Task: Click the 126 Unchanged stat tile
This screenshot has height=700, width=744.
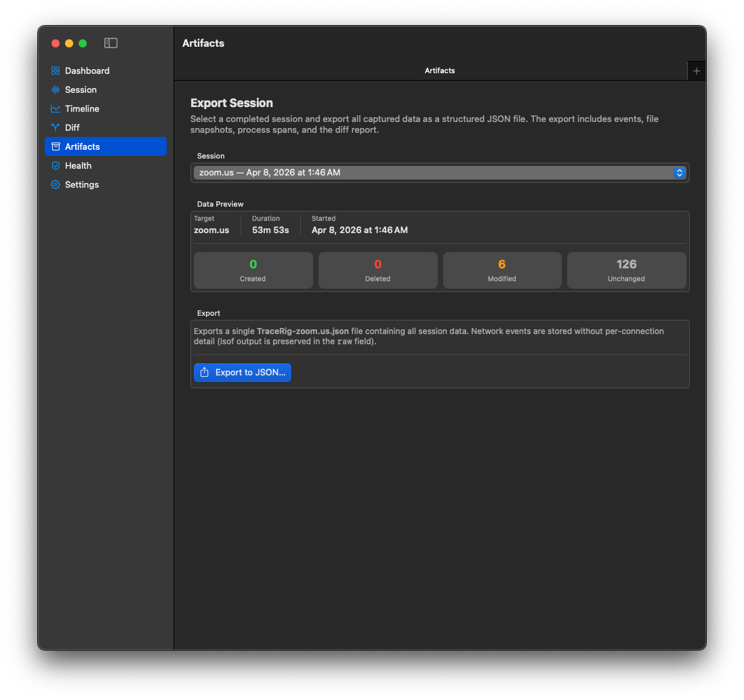Action: pos(626,270)
